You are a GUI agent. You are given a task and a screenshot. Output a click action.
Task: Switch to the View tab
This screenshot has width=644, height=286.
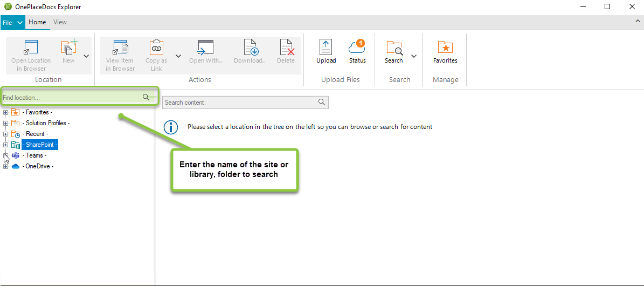(x=60, y=22)
